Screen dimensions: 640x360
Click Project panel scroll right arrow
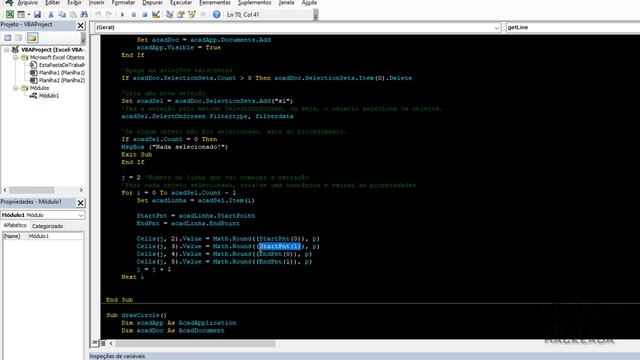tap(81, 190)
